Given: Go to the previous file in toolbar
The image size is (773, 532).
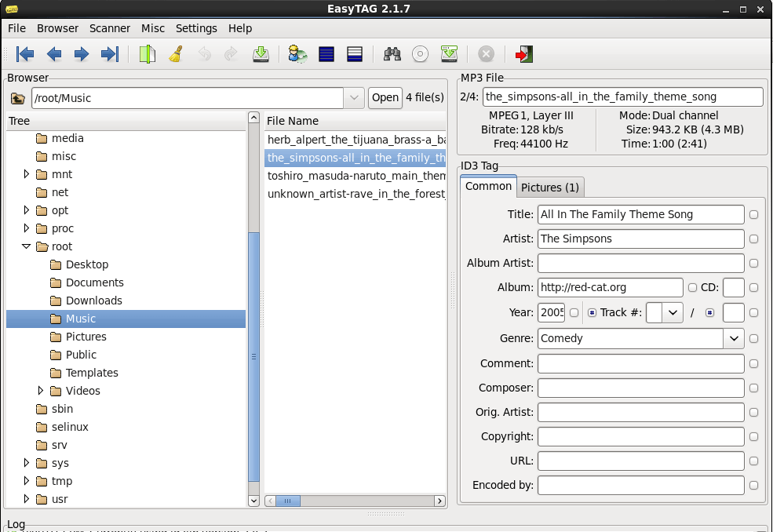Looking at the screenshot, I should (53, 54).
